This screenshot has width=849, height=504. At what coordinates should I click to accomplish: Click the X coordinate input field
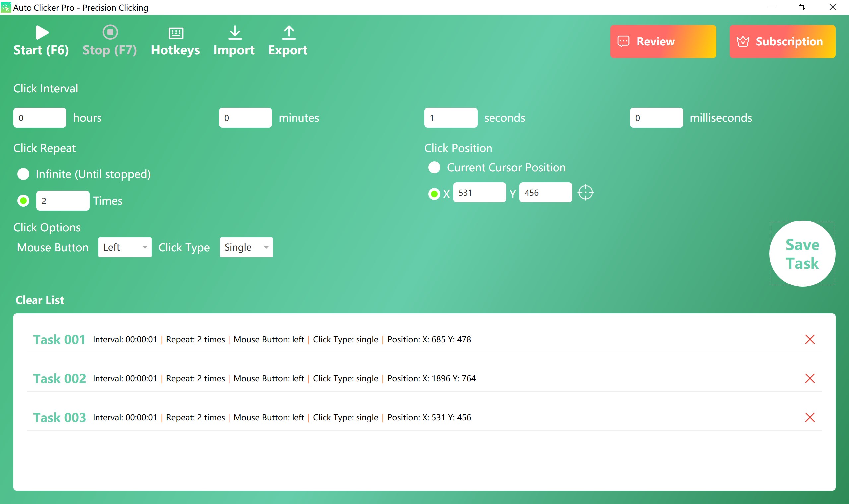point(479,193)
